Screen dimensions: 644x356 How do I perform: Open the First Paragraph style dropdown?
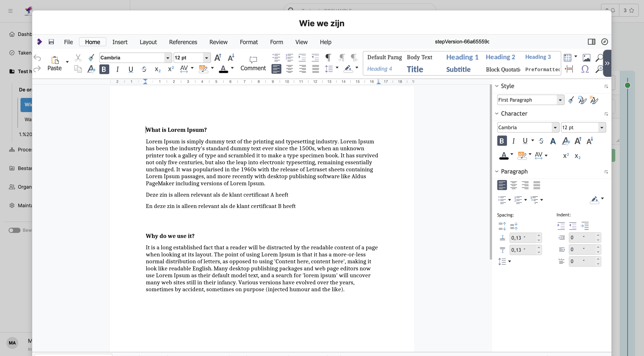click(560, 100)
